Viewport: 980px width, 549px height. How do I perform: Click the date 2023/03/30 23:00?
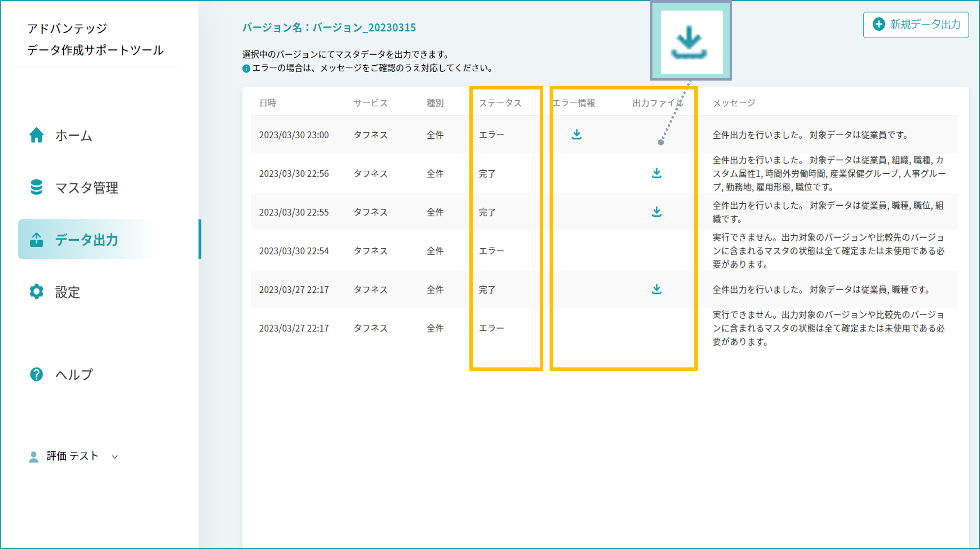click(x=294, y=135)
